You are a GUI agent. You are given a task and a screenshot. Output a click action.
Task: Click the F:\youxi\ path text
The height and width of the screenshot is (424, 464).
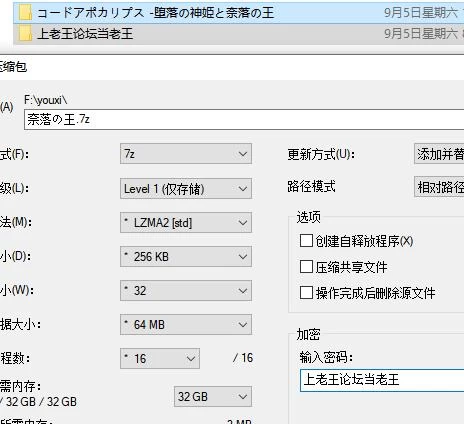(x=46, y=100)
